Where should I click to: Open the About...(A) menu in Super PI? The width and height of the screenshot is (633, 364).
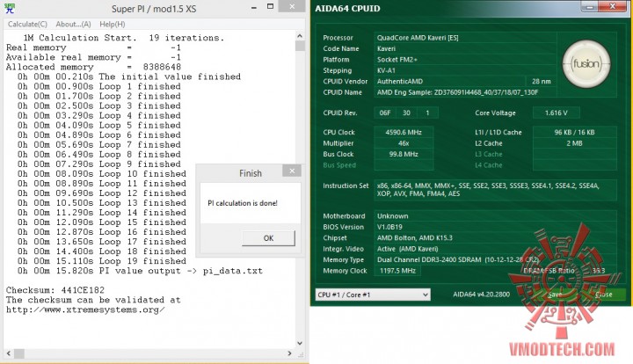pos(73,25)
